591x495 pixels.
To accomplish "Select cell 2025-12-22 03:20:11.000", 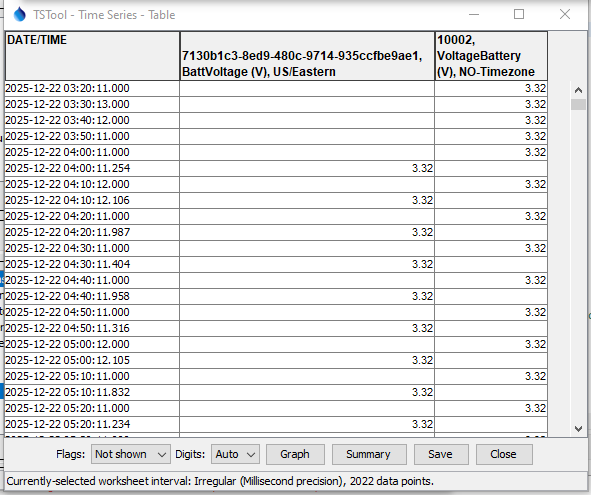I will point(92,88).
